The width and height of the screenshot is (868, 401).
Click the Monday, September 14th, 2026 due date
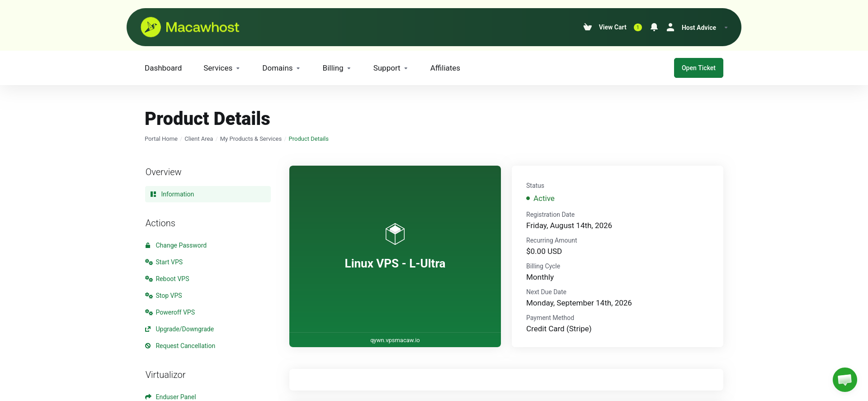point(579,303)
